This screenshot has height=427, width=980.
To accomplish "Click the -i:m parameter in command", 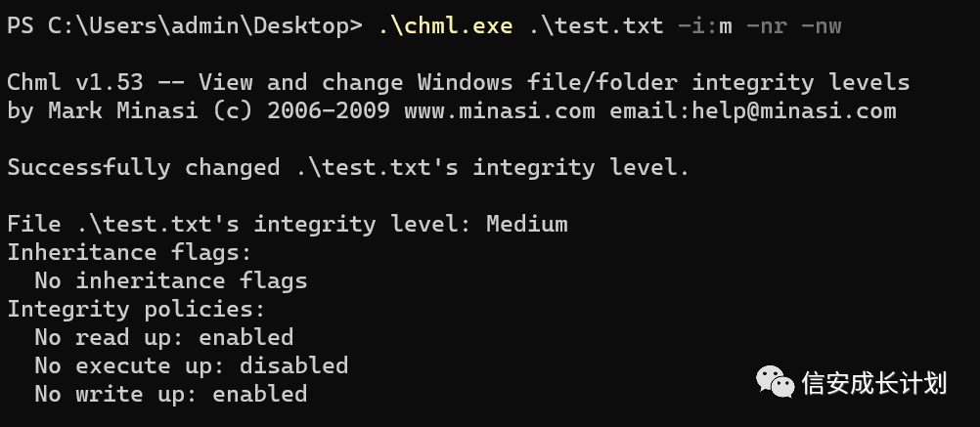I will point(705,26).
